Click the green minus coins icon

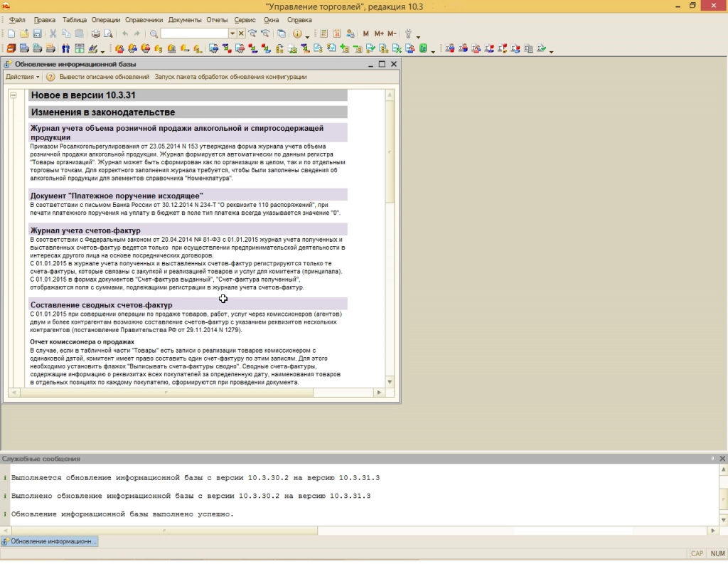pos(357,48)
